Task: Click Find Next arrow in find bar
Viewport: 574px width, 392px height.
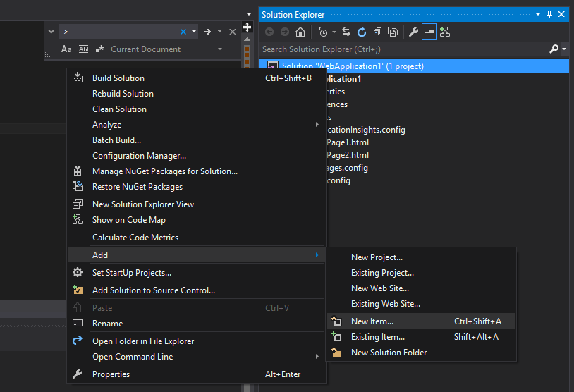Action: 207,32
